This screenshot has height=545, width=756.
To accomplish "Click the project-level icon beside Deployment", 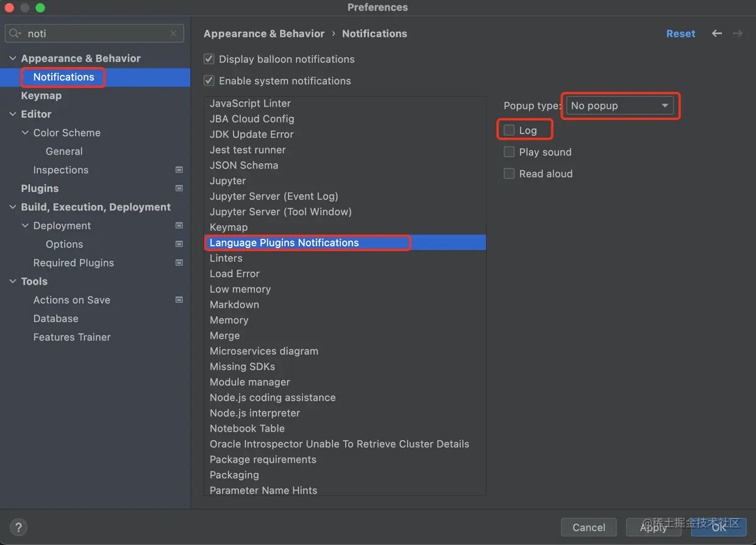I will [x=179, y=226].
